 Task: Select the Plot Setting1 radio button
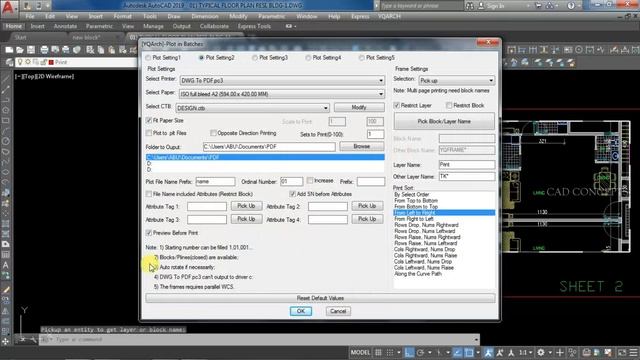coord(148,58)
